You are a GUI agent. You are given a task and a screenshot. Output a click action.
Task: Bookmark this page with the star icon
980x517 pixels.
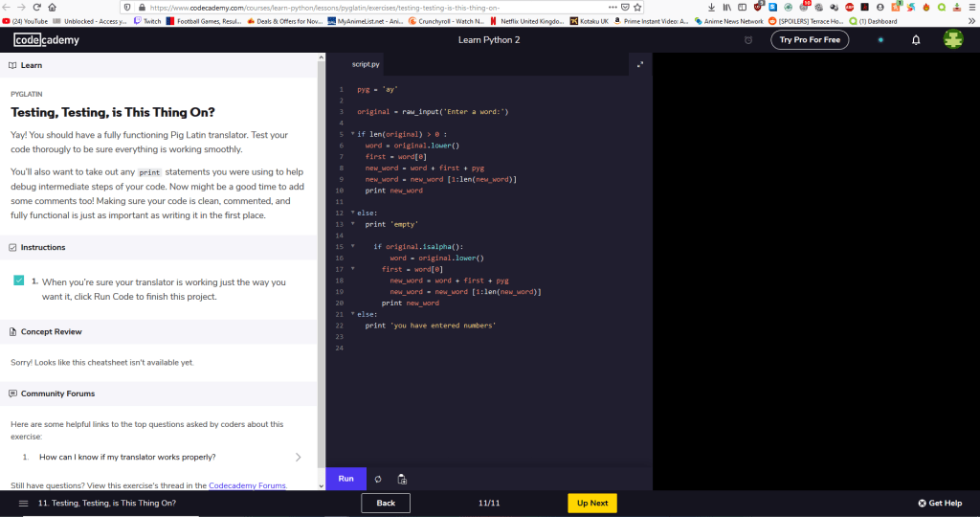(x=637, y=8)
